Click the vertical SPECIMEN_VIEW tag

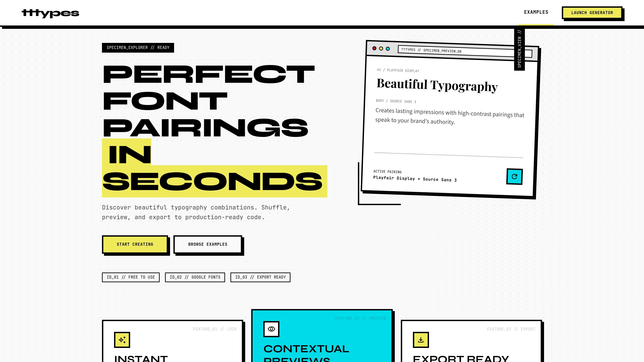519,49
